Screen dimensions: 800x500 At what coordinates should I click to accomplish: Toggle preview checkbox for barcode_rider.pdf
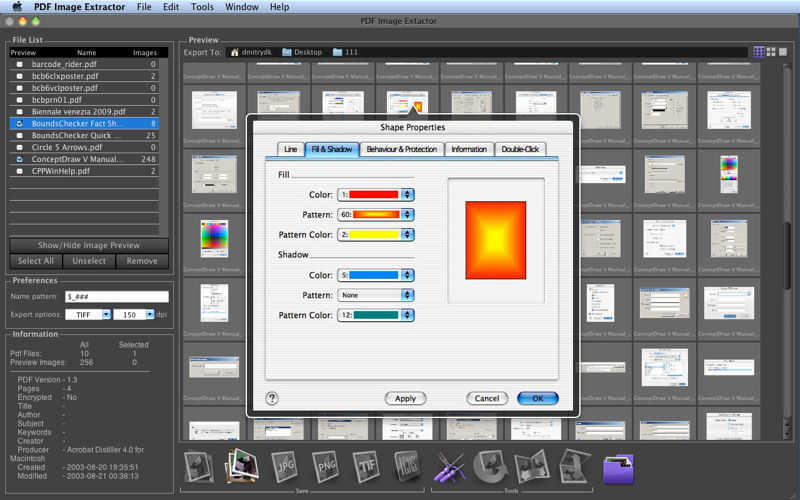pos(19,64)
